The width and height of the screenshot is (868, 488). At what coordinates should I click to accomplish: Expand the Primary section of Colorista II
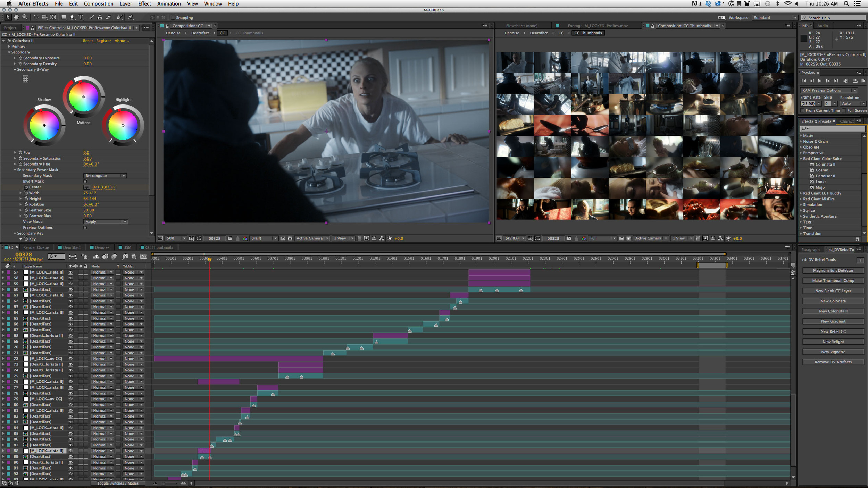(x=9, y=47)
